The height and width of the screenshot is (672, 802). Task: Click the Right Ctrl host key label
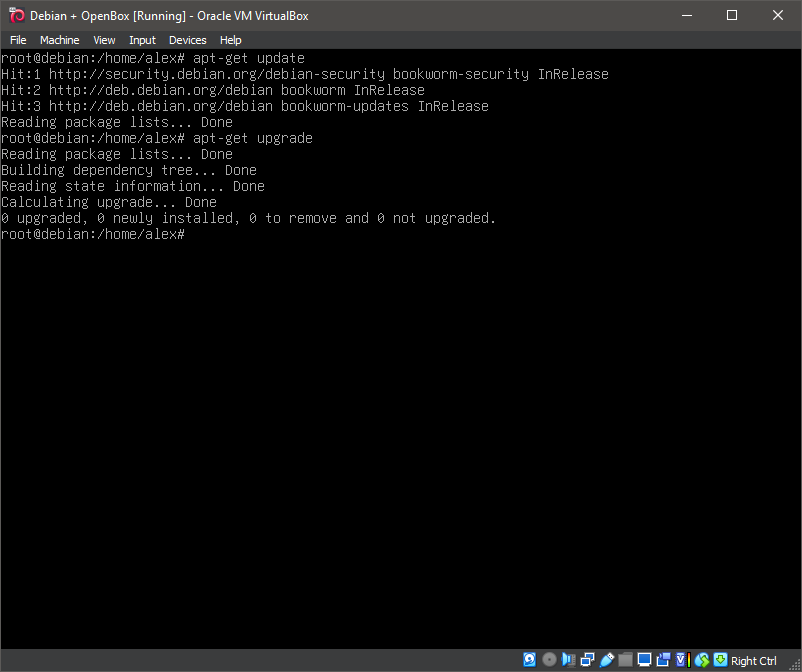point(754,661)
